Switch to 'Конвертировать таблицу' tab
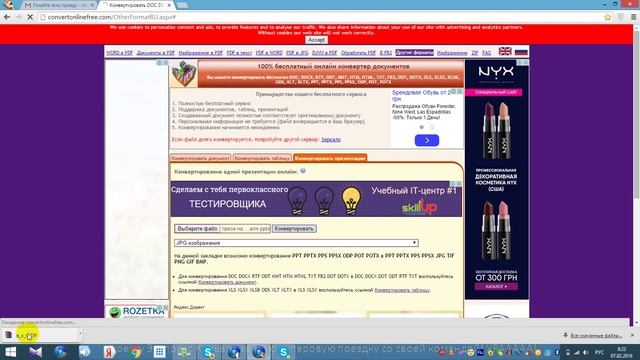The width and height of the screenshot is (640, 360). pyautogui.click(x=262, y=158)
